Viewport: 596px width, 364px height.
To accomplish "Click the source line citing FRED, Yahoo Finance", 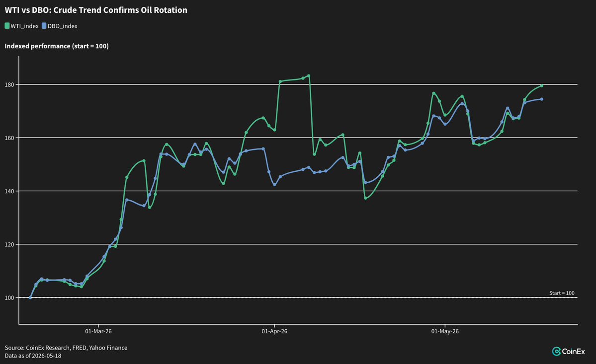I will point(66,348).
